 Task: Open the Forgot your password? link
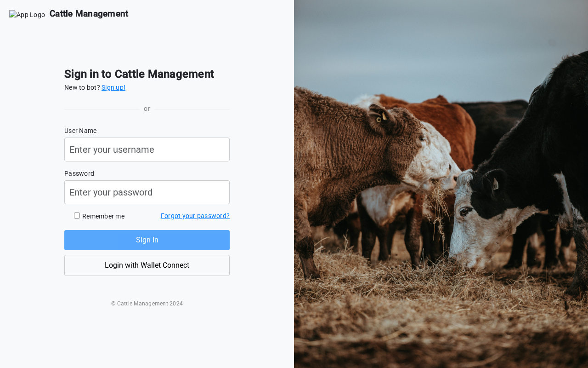195,216
